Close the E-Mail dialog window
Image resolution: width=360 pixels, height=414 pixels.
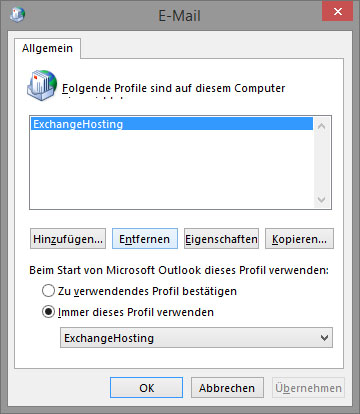337,12
